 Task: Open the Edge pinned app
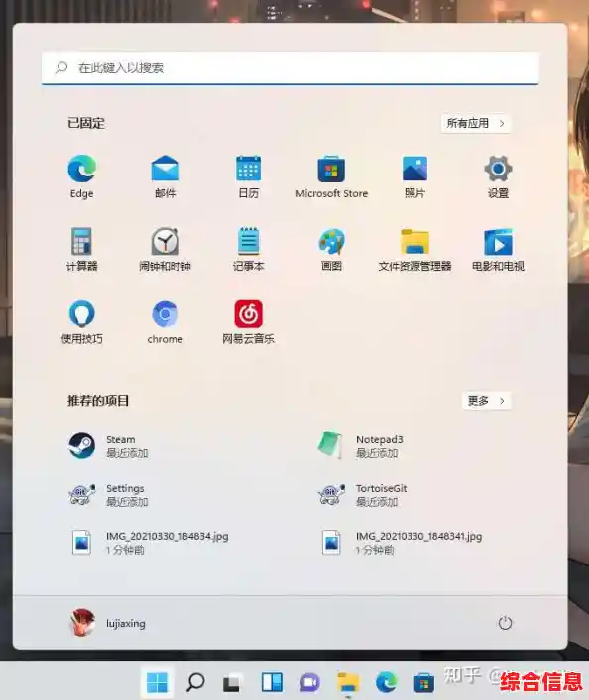[81, 176]
